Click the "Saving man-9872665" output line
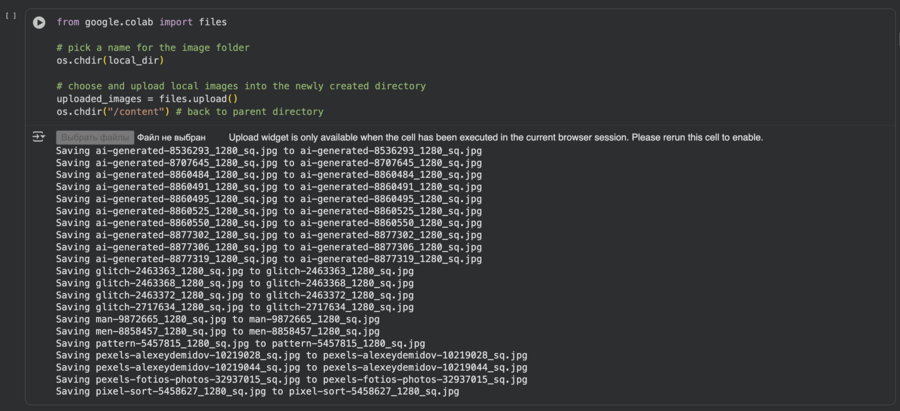 pos(217,319)
